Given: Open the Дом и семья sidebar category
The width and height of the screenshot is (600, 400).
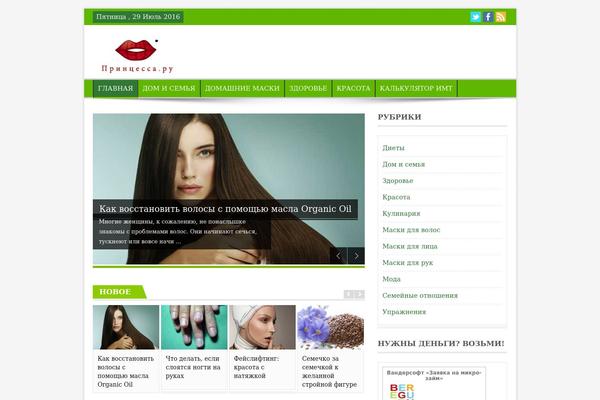Looking at the screenshot, I should point(403,164).
